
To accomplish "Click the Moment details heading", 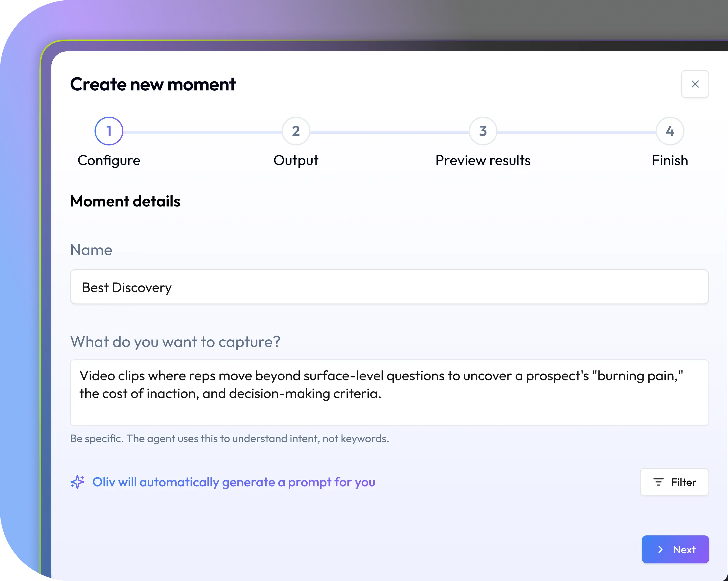I will point(125,201).
